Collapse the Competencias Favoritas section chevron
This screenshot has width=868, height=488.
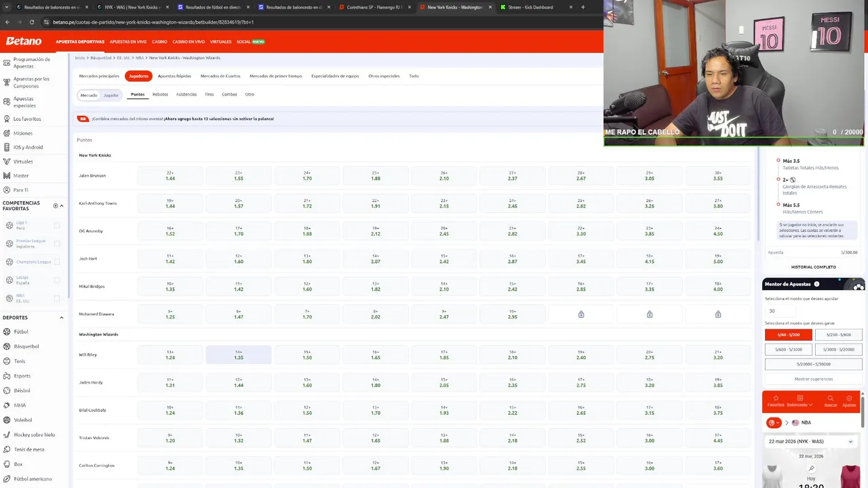click(61, 205)
